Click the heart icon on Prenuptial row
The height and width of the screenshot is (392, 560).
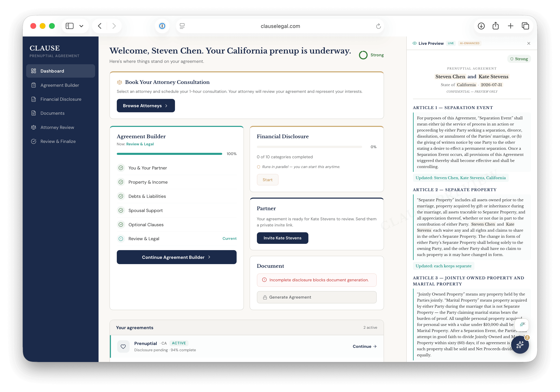tap(123, 346)
